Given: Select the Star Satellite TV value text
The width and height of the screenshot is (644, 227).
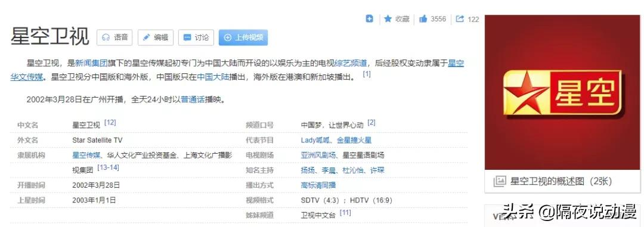Looking at the screenshot, I should (97, 141).
